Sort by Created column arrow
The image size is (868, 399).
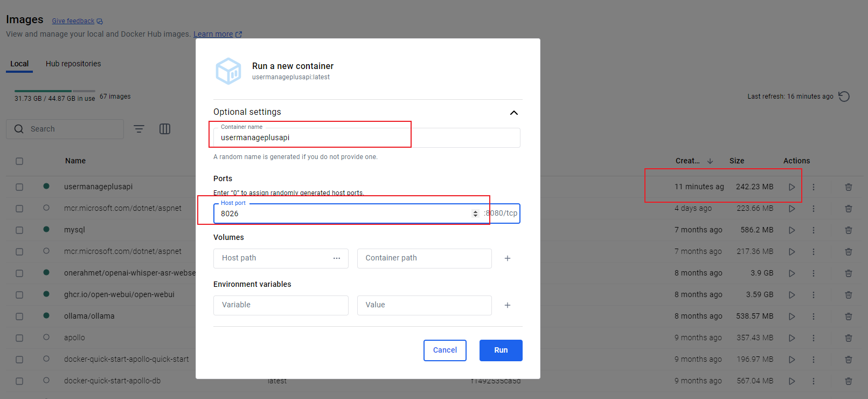[710, 161]
